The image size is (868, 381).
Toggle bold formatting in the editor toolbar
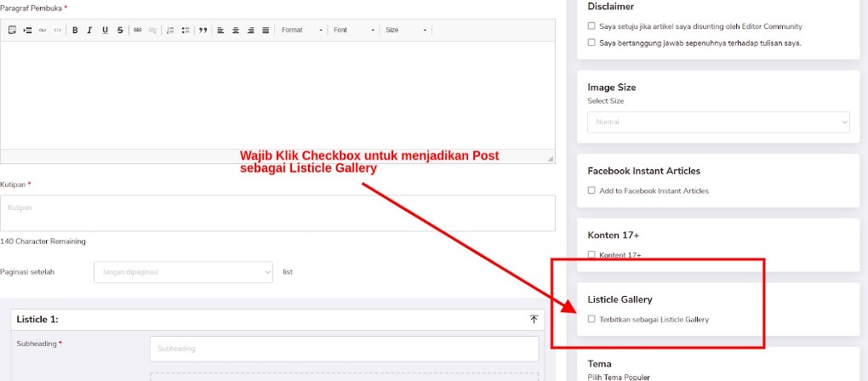pos(75,31)
